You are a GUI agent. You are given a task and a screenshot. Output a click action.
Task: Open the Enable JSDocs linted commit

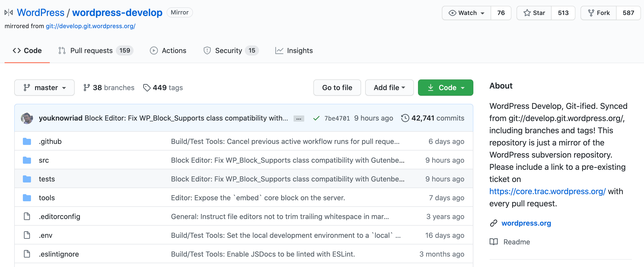coord(263,254)
